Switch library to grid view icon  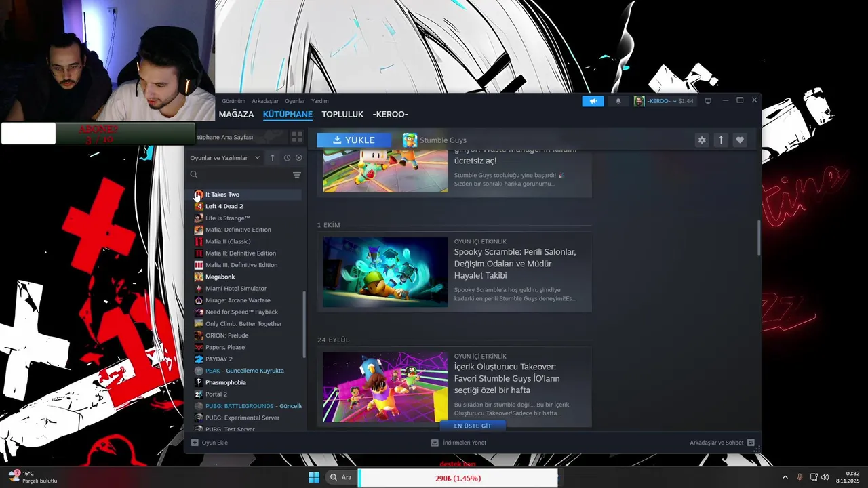click(297, 137)
